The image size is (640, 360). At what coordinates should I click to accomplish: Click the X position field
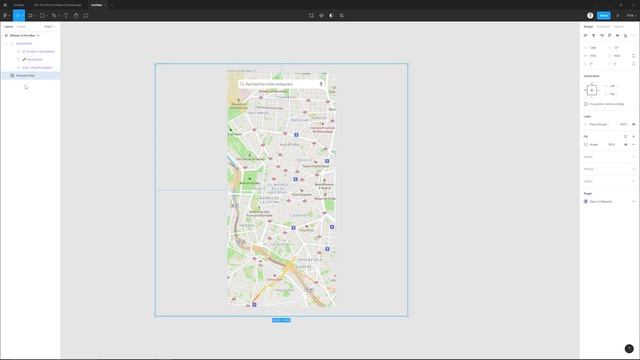coord(594,48)
